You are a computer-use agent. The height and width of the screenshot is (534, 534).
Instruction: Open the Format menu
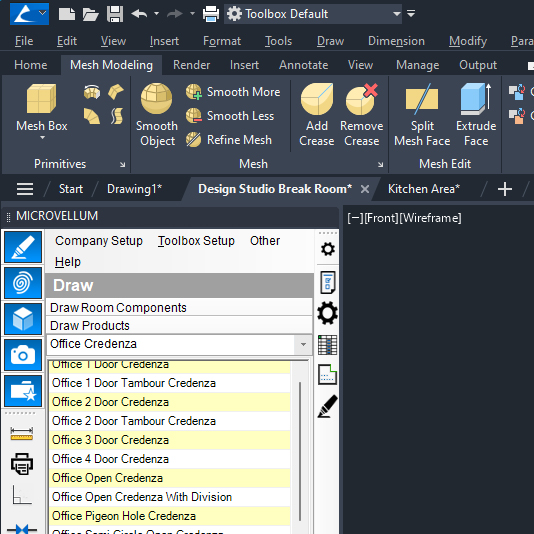click(x=222, y=41)
